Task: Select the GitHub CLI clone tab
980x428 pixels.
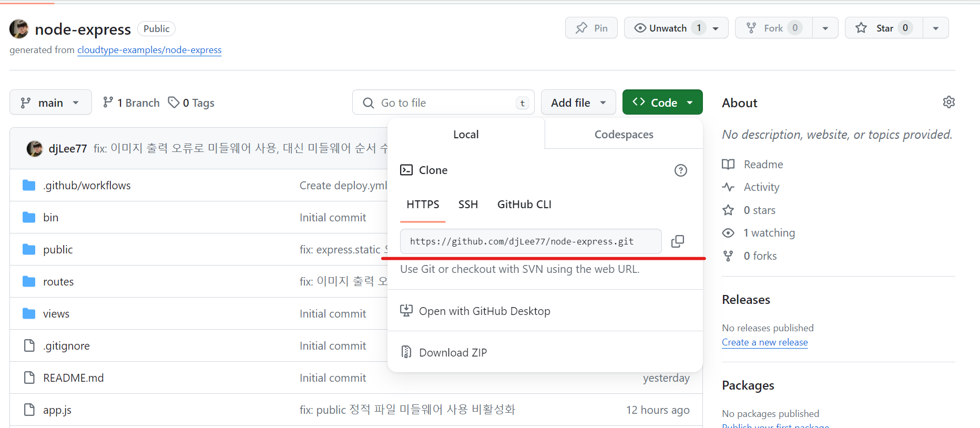Action: 524,204
